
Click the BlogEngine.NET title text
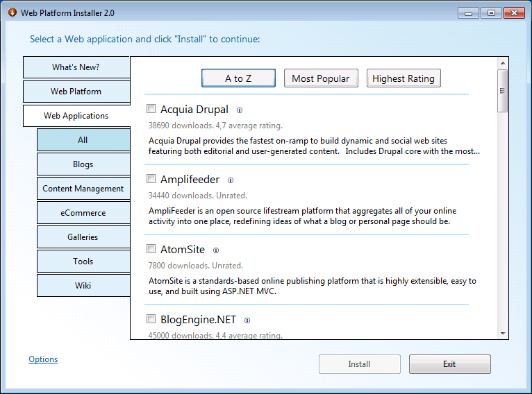click(198, 320)
